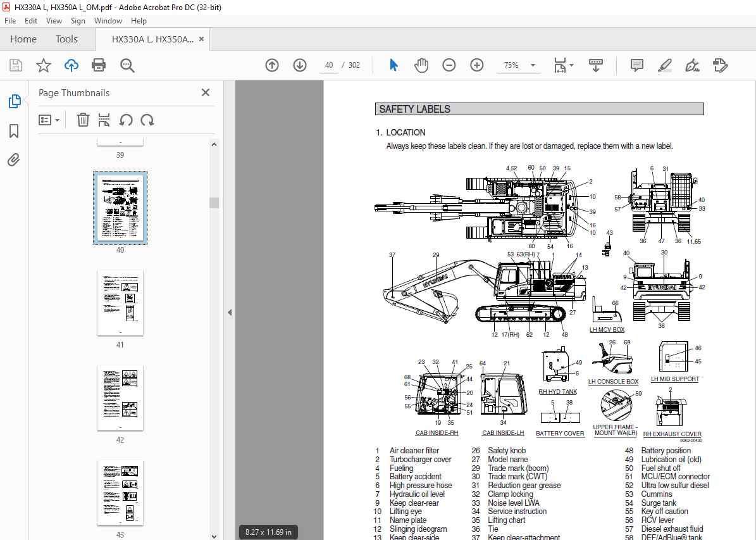Activate the Hand pan tool
The height and width of the screenshot is (540, 756).
click(x=421, y=65)
